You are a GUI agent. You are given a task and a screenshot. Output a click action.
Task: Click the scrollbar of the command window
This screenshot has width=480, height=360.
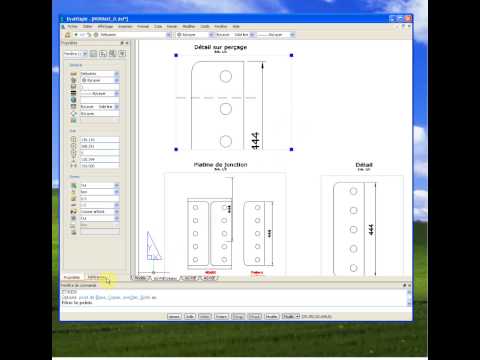(x=409, y=298)
